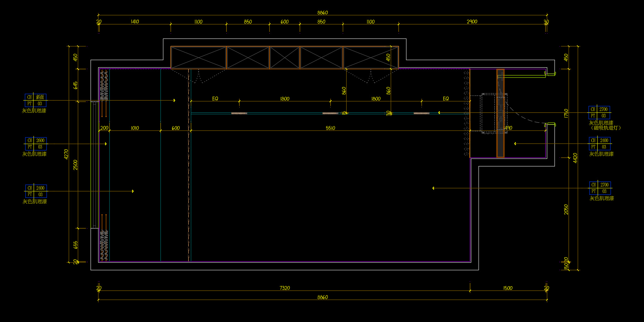
Task: Select the 2900 dimension at top right
Action: tap(472, 22)
